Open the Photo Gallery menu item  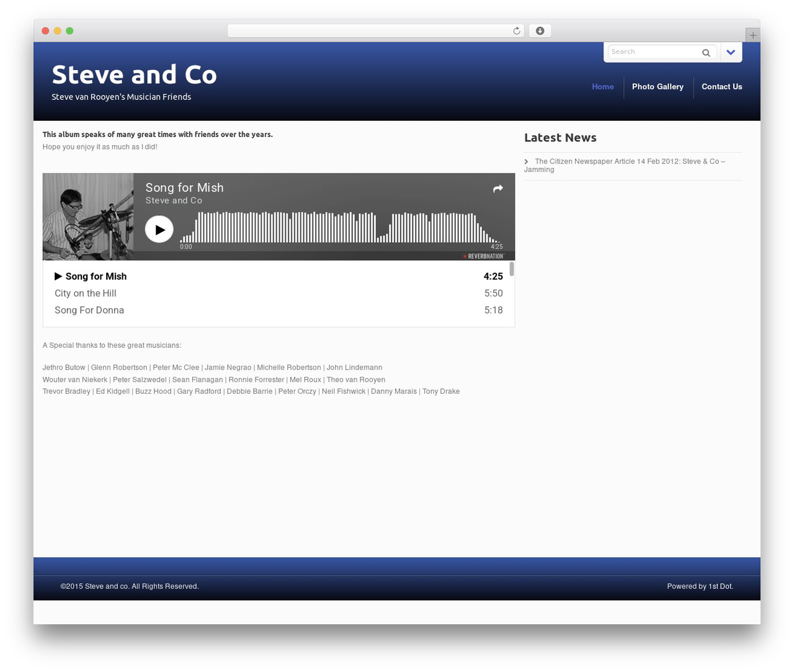tap(658, 87)
